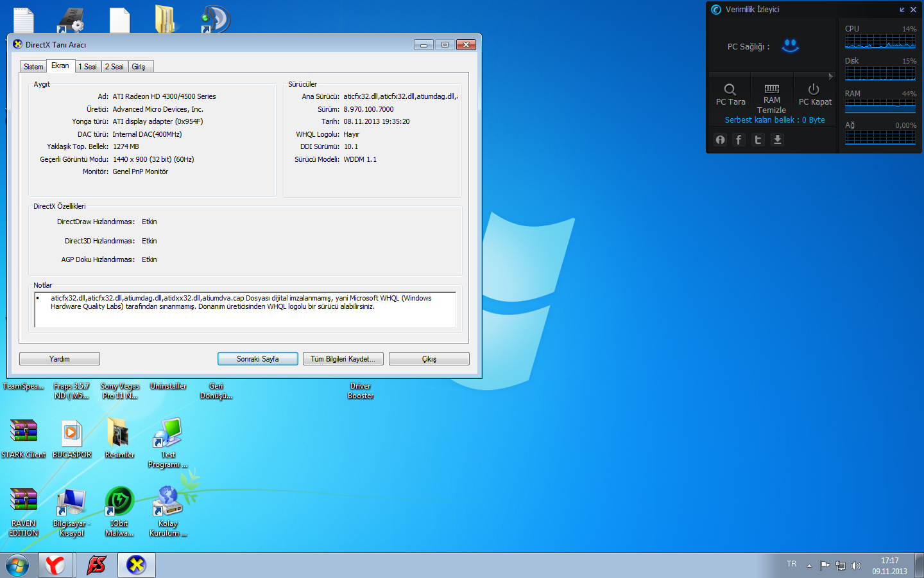The image size is (924, 578).
Task: Click the Çıkış button
Action: point(429,359)
